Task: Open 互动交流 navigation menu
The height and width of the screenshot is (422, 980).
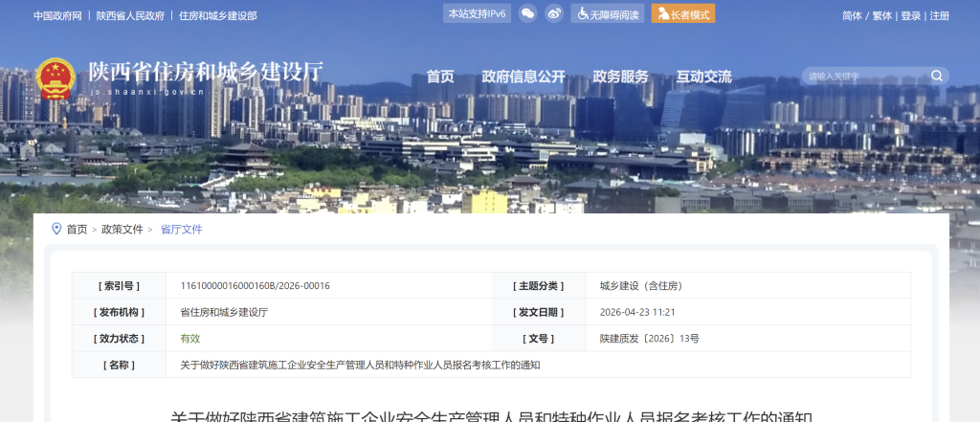Action: tap(703, 77)
